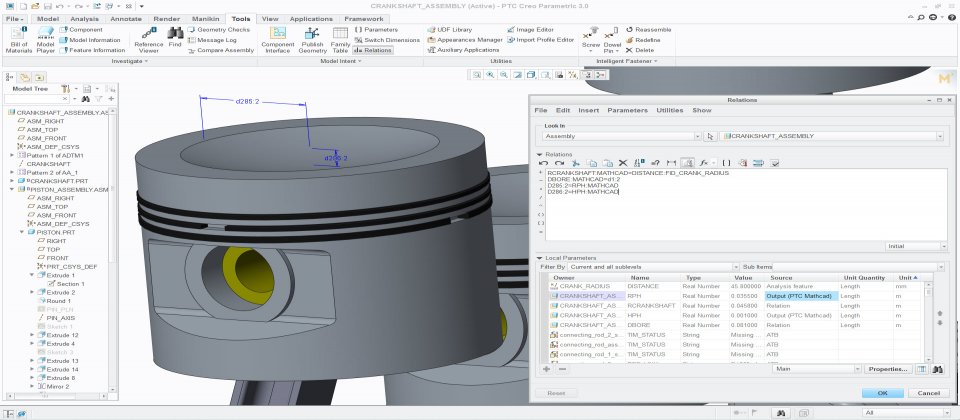Viewport: 960px width, 420px height.
Task: Open the Look In Assembly dropdown
Action: 620,135
